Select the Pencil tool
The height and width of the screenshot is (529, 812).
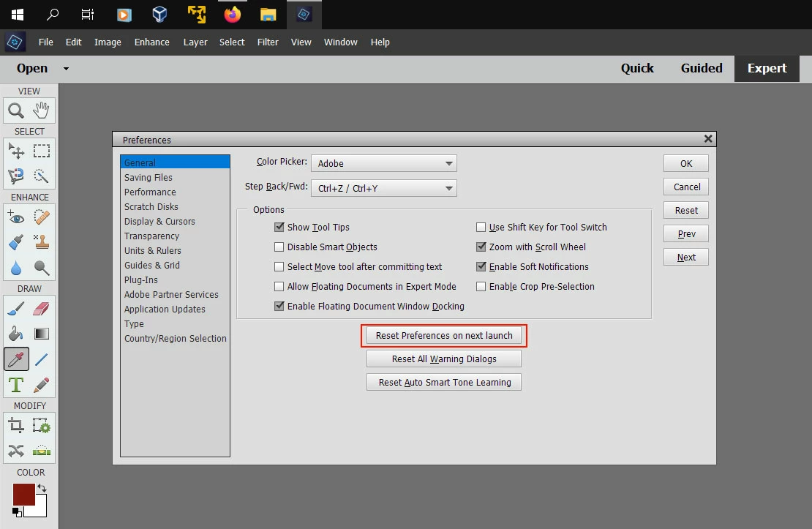[42, 384]
